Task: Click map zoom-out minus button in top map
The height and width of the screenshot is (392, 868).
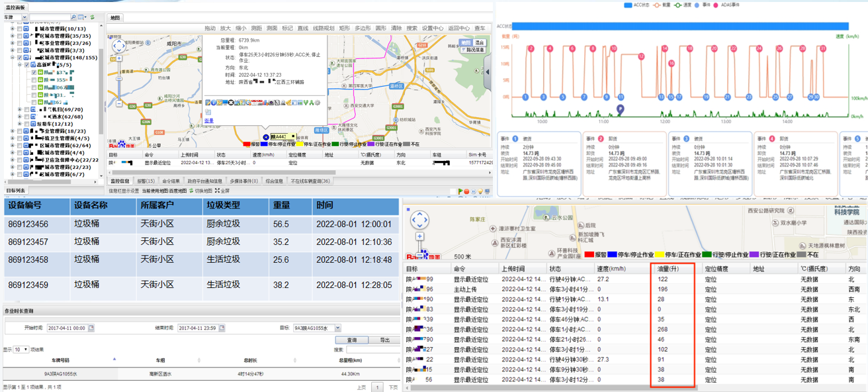Action: point(118,104)
